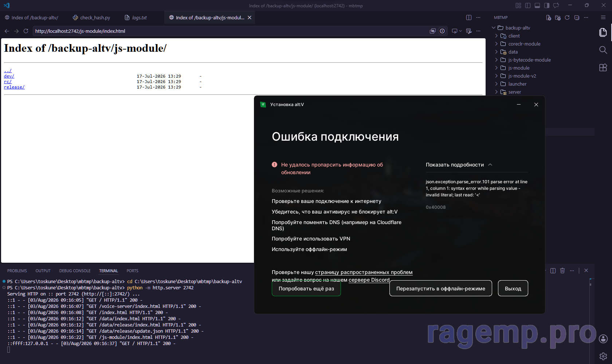The width and height of the screenshot is (612, 364).
Task: Close the terminal panel
Action: coord(586,271)
